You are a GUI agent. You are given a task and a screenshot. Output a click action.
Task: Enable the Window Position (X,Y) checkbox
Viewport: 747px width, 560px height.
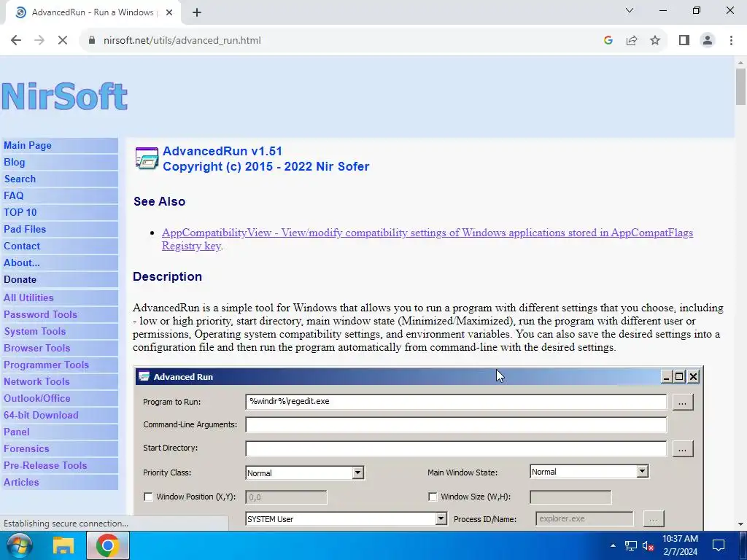(x=148, y=497)
